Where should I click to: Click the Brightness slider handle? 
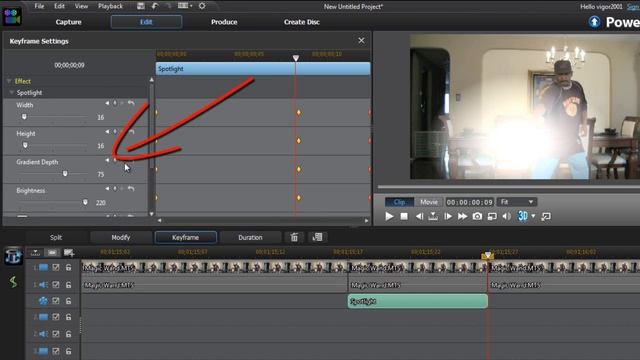point(85,202)
